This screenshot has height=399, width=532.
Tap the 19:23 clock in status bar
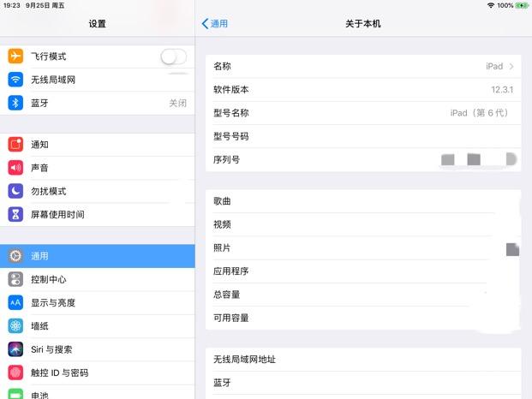(x=11, y=5)
